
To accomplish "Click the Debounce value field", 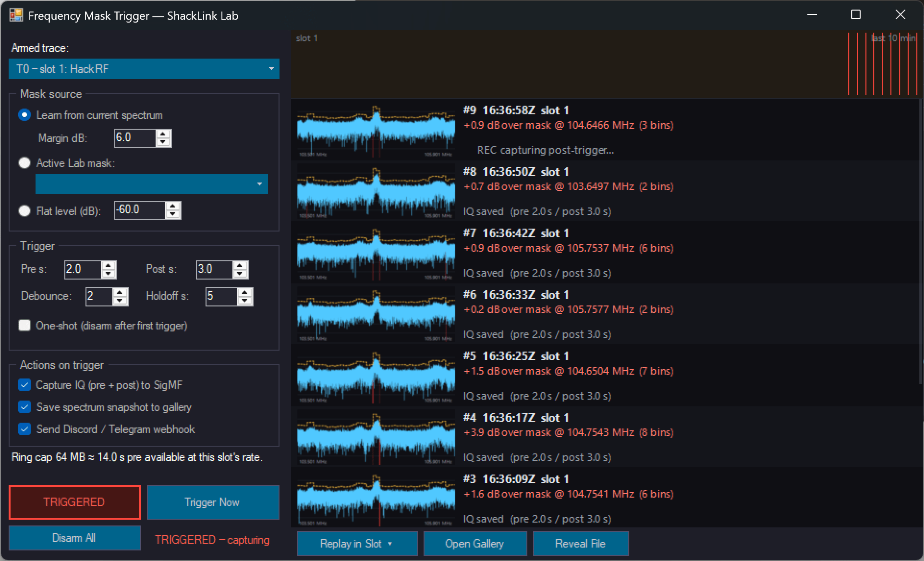I will coord(99,296).
